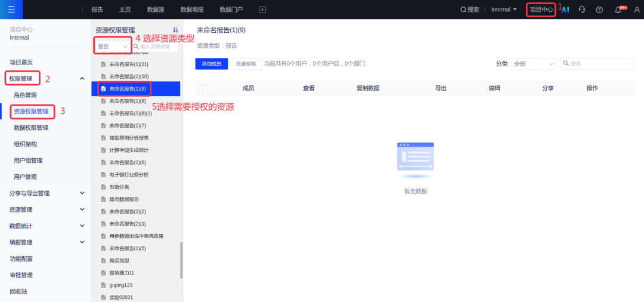This screenshot has width=644, height=302.
Task: Open the 数据填报 top menu
Action: click(191, 10)
